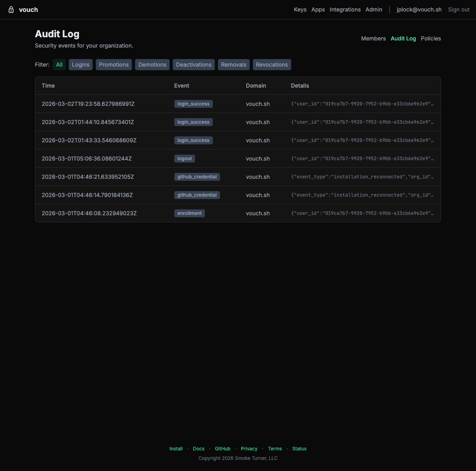Open the Apps page
The image size is (476, 471).
318,9
